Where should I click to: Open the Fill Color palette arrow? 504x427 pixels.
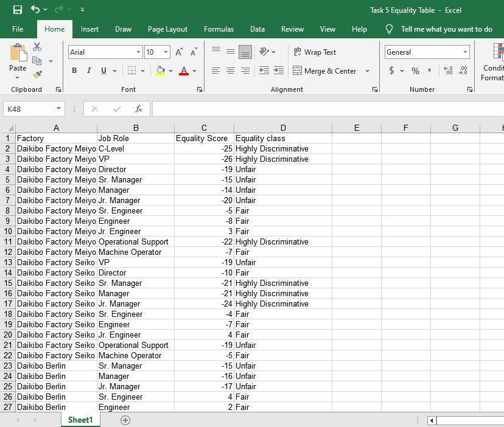pyautogui.click(x=170, y=71)
